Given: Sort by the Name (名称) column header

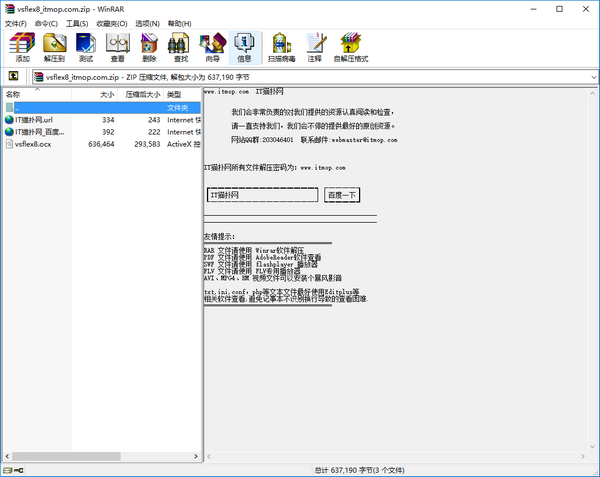Looking at the screenshot, I should pyautogui.click(x=37, y=94).
